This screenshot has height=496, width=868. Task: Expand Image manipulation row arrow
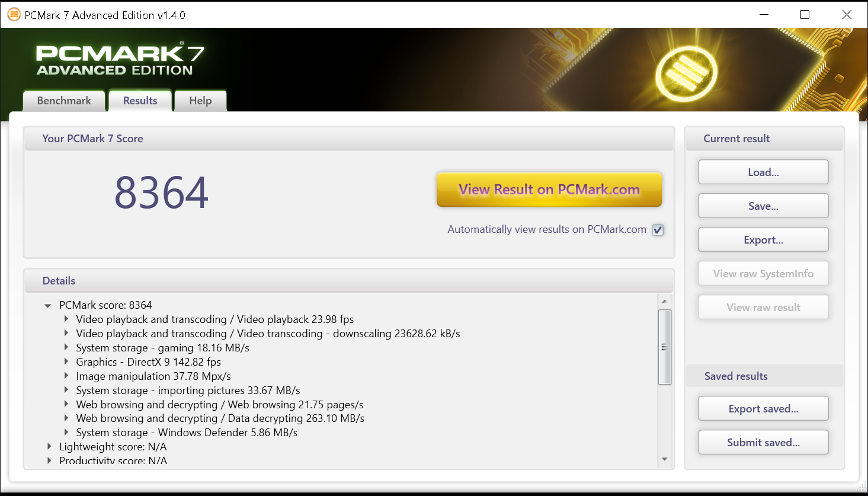66,376
